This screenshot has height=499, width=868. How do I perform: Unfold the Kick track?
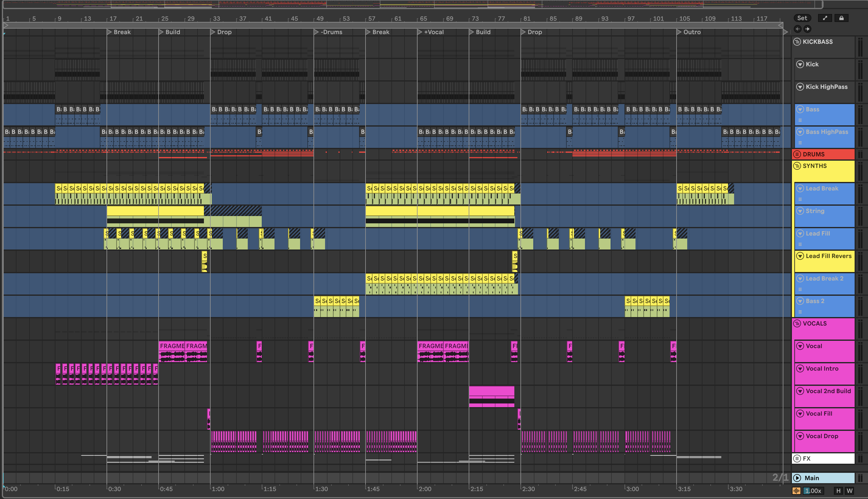[800, 65]
